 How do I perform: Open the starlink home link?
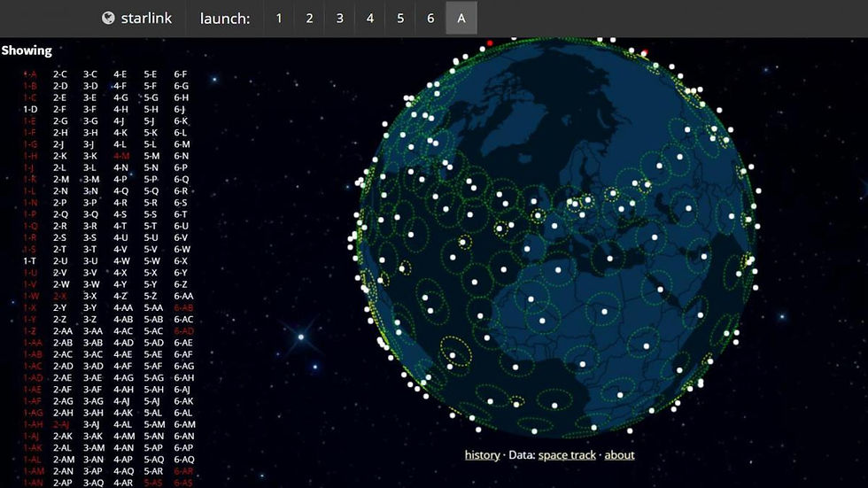point(137,19)
